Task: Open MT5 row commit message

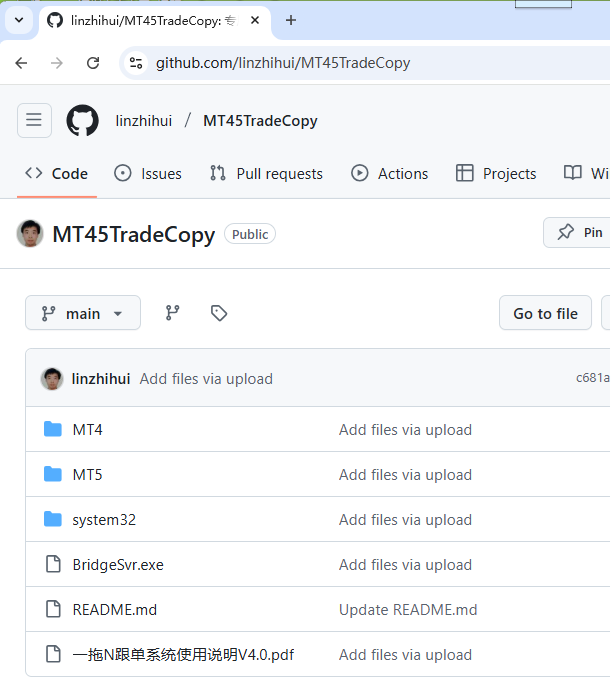Action: point(405,475)
